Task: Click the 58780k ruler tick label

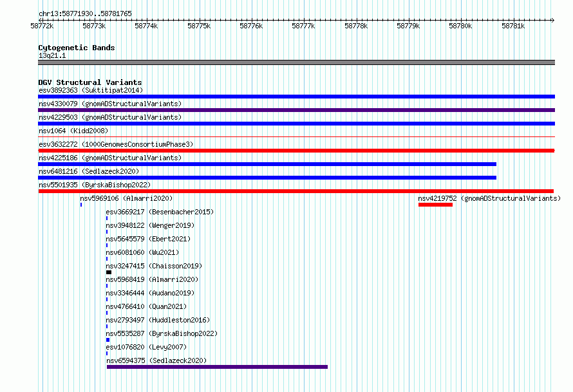Action: click(461, 26)
